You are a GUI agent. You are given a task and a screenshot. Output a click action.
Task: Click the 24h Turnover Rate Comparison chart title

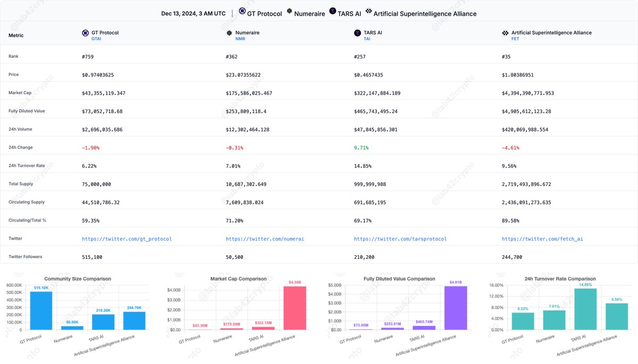(560, 278)
